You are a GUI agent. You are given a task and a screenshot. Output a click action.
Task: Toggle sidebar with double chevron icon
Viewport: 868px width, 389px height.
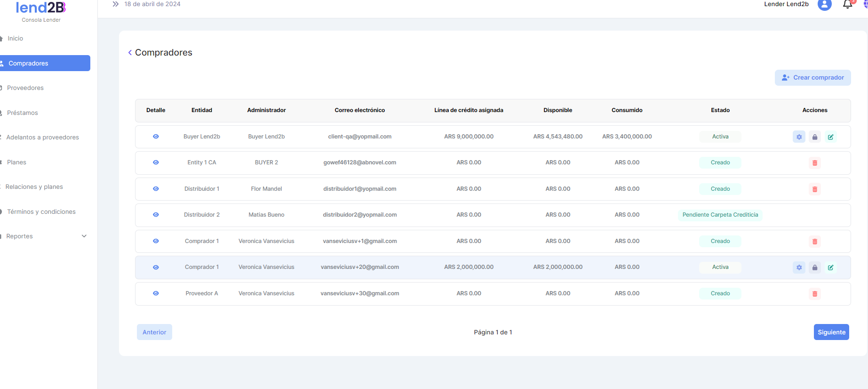tap(116, 4)
